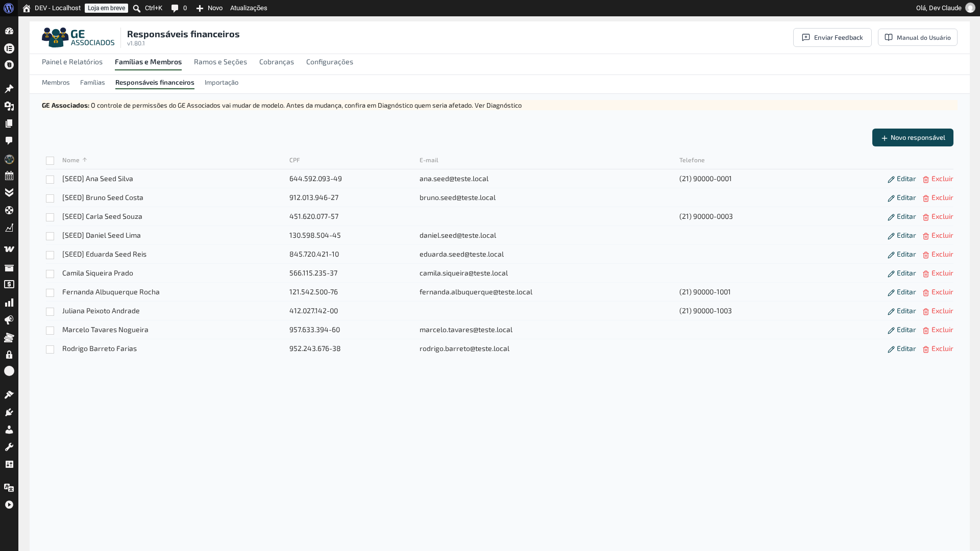Open Analytics bar chart icon in sidebar
Viewport: 980px width, 551px height.
coord(9,303)
